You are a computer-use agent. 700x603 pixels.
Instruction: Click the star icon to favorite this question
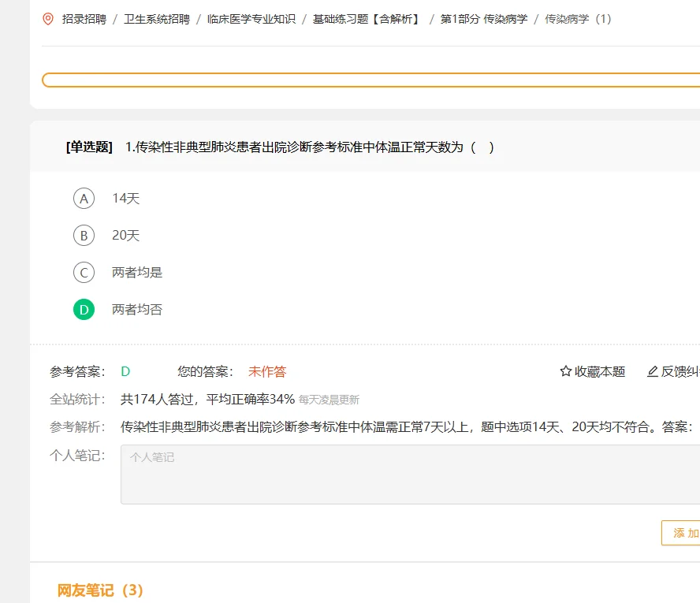(x=564, y=370)
